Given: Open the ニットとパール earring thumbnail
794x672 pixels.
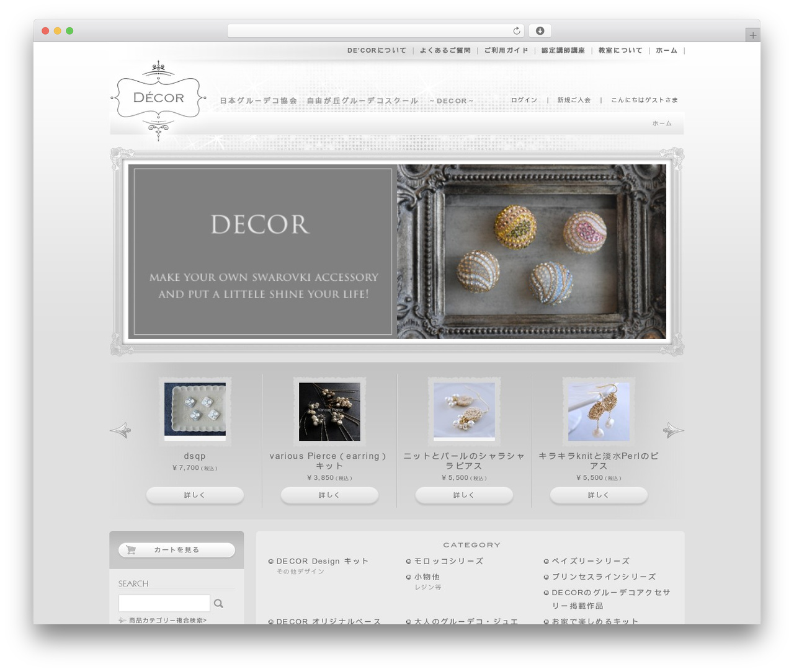Looking at the screenshot, I should 464,412.
